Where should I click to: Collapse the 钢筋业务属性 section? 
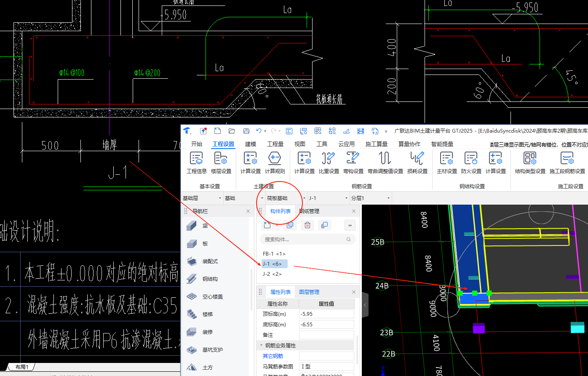pos(261,345)
